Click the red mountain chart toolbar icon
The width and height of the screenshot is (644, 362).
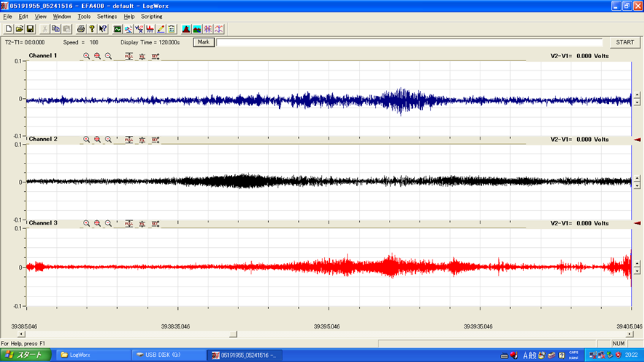pos(186,29)
